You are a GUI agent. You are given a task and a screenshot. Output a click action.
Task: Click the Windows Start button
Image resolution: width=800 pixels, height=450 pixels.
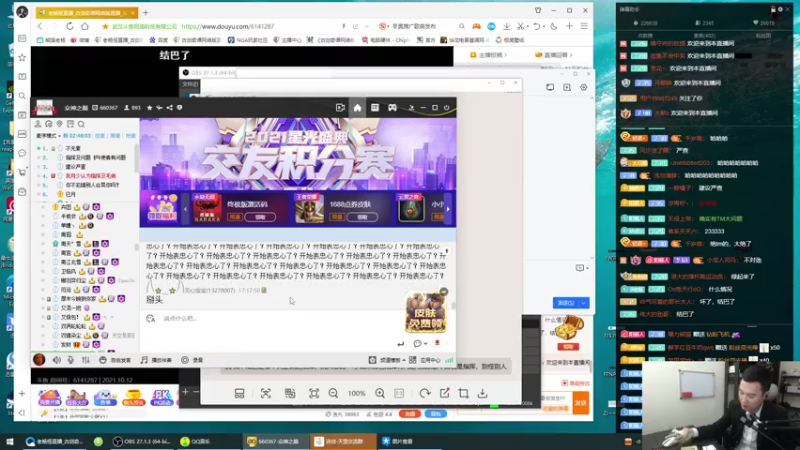tap(9, 441)
